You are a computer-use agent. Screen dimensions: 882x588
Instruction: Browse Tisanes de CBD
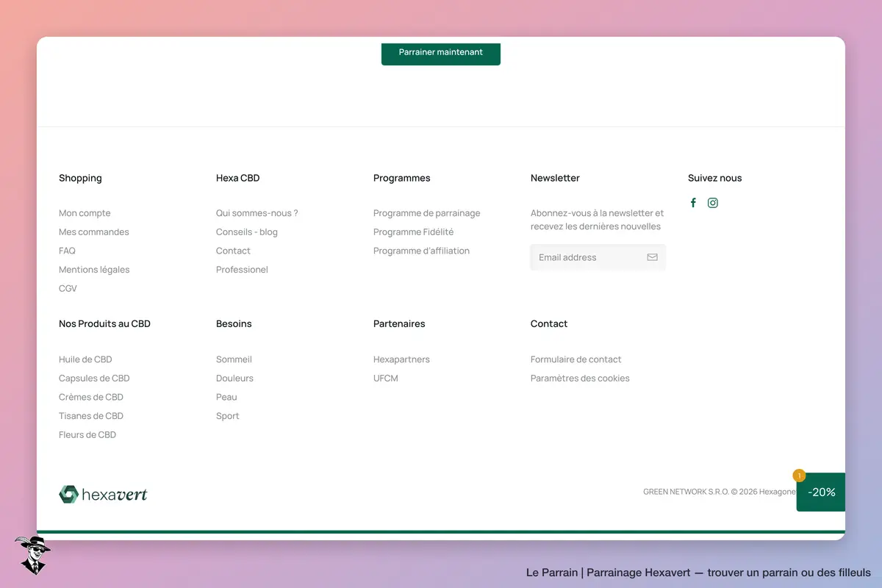[91, 416]
